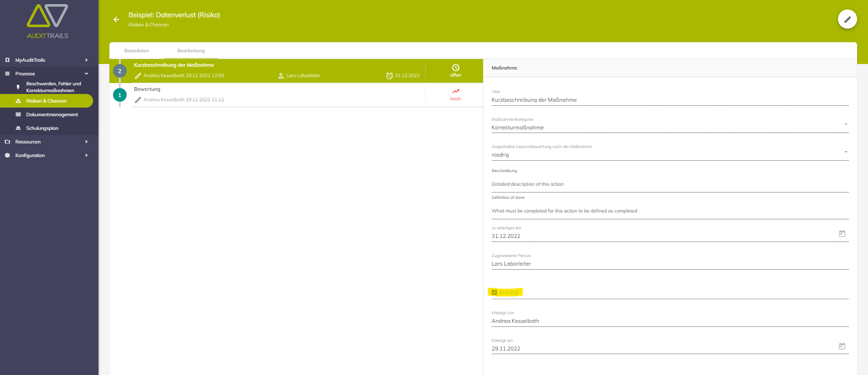Switch to the Bearbeitung tab
The width and height of the screenshot is (868, 375).
pos(191,51)
